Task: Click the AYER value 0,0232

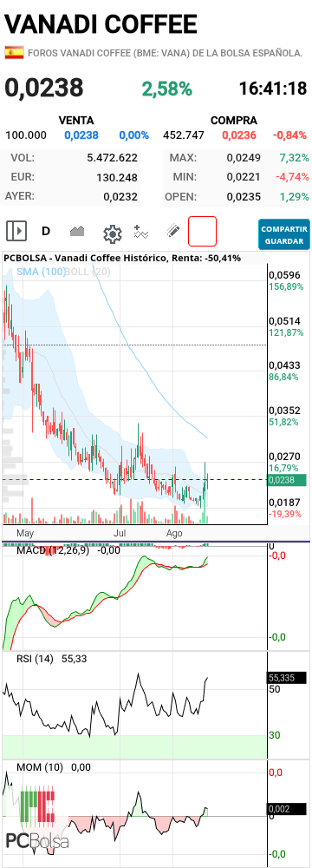Action: click(x=121, y=196)
